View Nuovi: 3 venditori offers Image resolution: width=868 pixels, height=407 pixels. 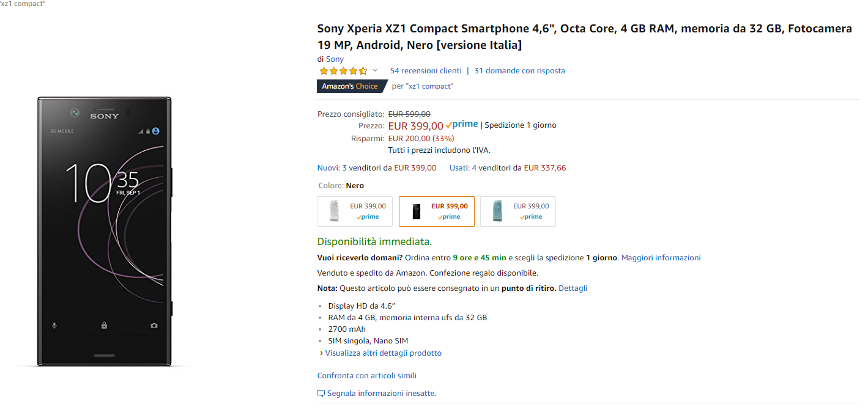pyautogui.click(x=377, y=168)
